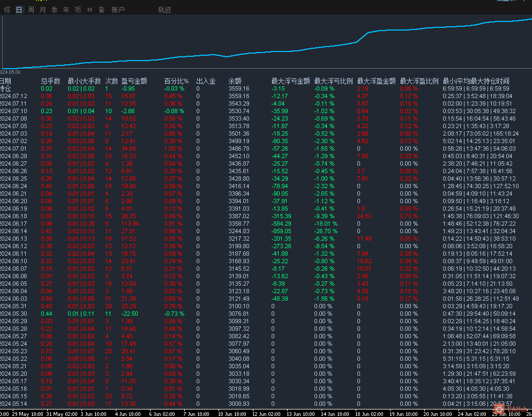The image size is (532, 417).
Task: Click the holding time 5:31:15 | 5:31:15 | 5:31:15
Action: tap(476, 359)
